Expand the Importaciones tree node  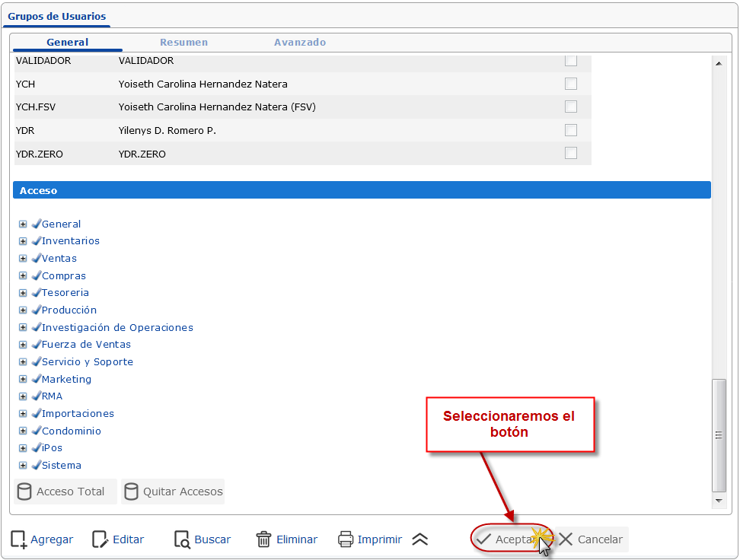pos(23,413)
